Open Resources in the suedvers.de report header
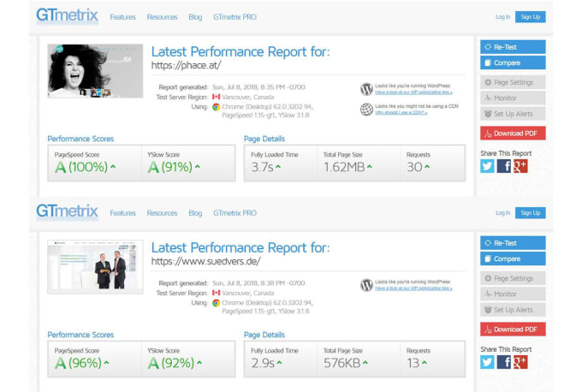The height and width of the screenshot is (392, 582). click(x=162, y=213)
